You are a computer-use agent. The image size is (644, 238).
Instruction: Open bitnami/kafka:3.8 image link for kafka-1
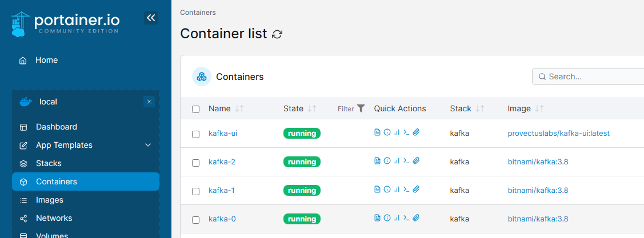(x=538, y=191)
